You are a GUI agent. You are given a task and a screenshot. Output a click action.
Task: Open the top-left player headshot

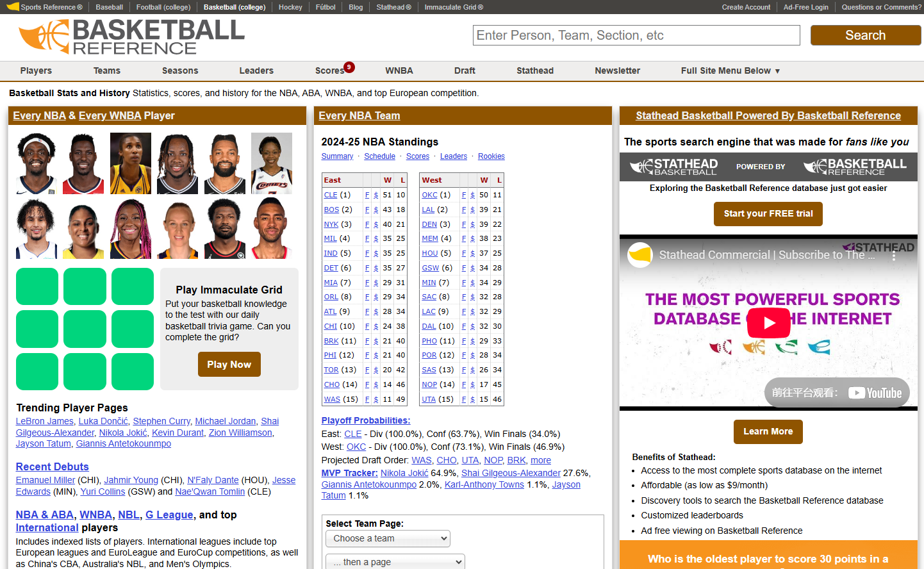37,163
